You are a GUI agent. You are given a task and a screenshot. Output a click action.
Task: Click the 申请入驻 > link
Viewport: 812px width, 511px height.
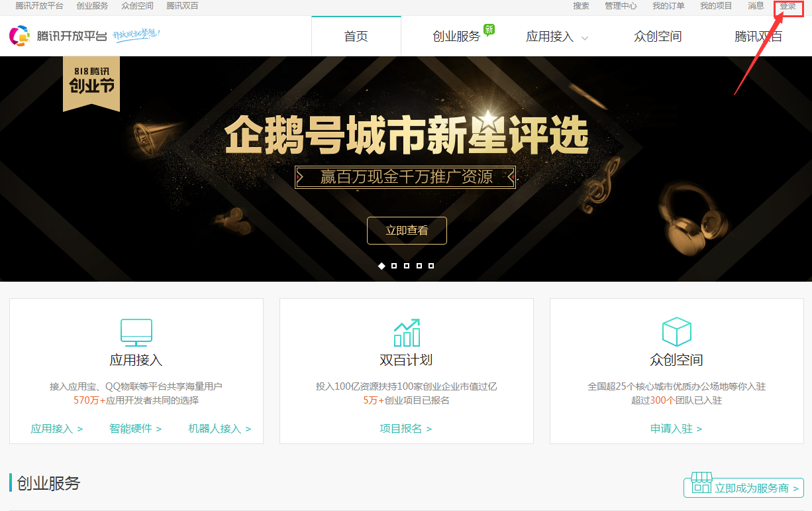pos(676,429)
